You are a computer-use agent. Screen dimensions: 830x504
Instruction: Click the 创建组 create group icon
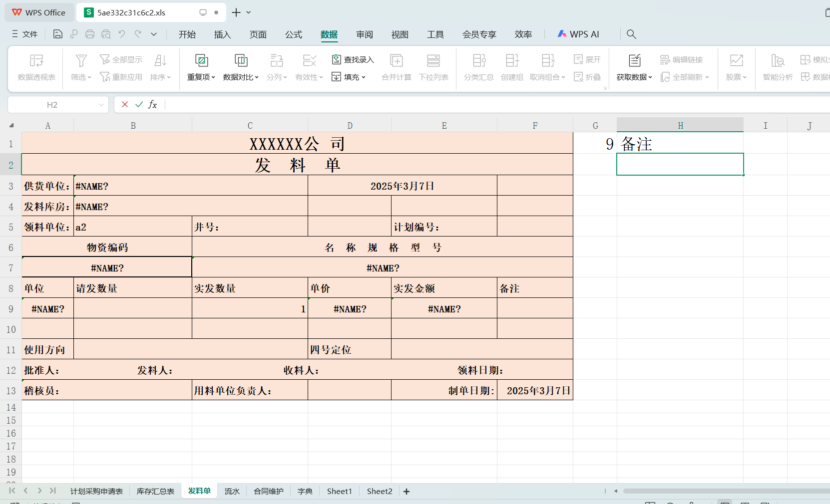(511, 67)
